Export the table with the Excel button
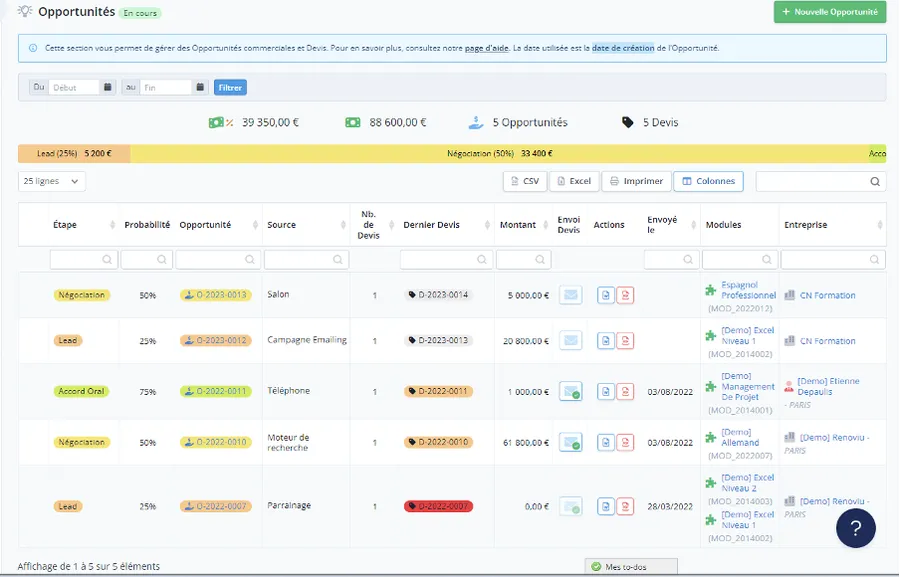The width and height of the screenshot is (900, 577). [x=574, y=181]
